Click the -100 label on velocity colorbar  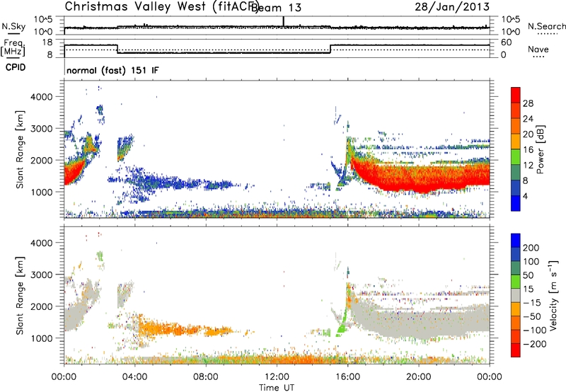535,330
